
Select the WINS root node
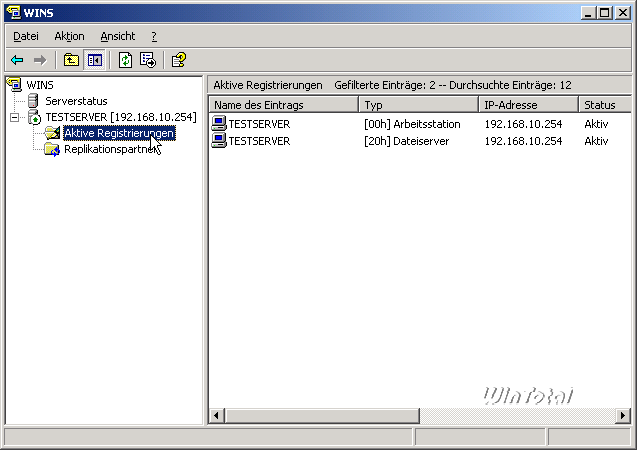40,85
